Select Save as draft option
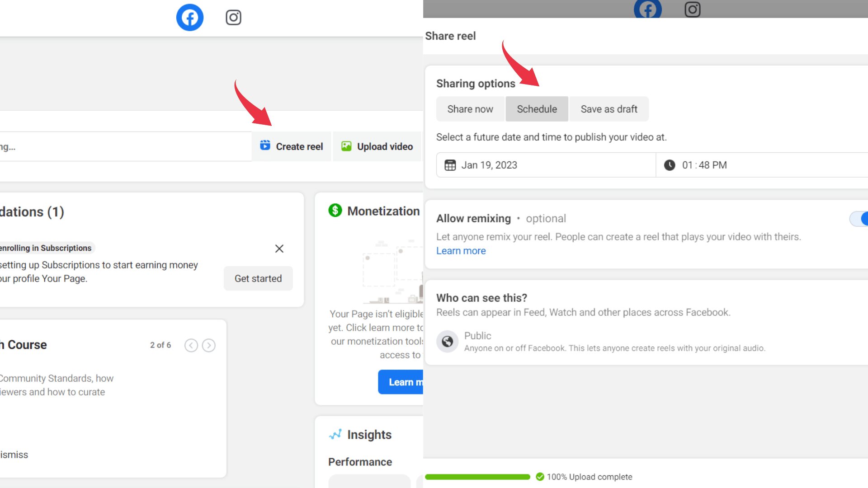 coord(608,109)
